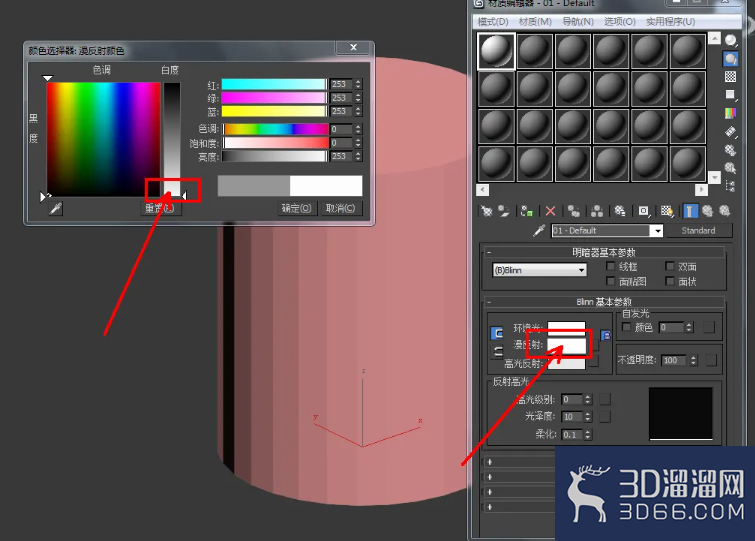Open the 导航(N) menu
Screen dimensions: 755x541
pyautogui.click(x=578, y=22)
